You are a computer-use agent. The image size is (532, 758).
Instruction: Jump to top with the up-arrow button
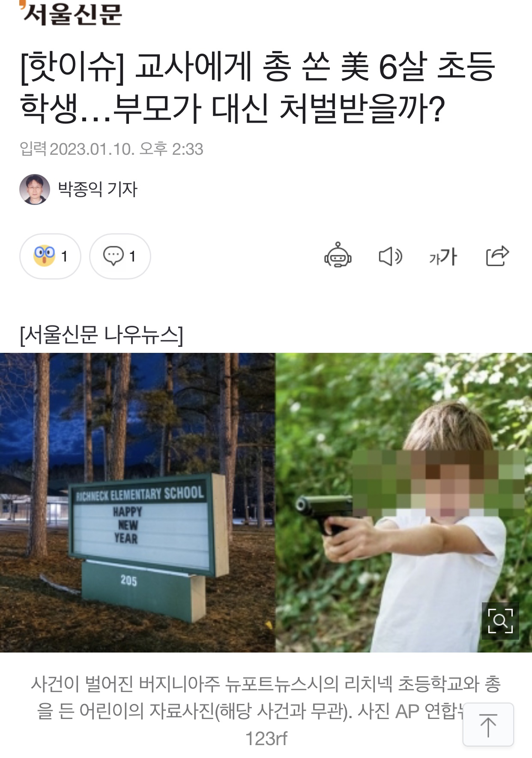[488, 725]
